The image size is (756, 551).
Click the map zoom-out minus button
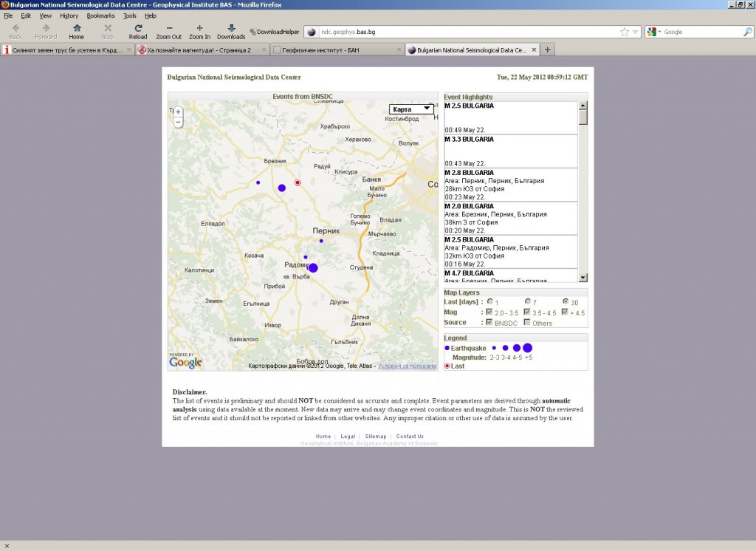[x=178, y=123]
